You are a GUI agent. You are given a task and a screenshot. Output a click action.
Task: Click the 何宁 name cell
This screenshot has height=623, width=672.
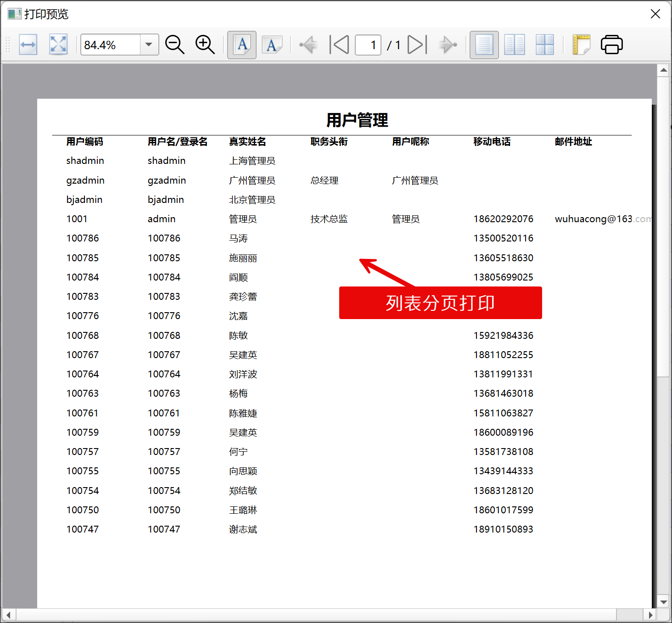coord(238,452)
